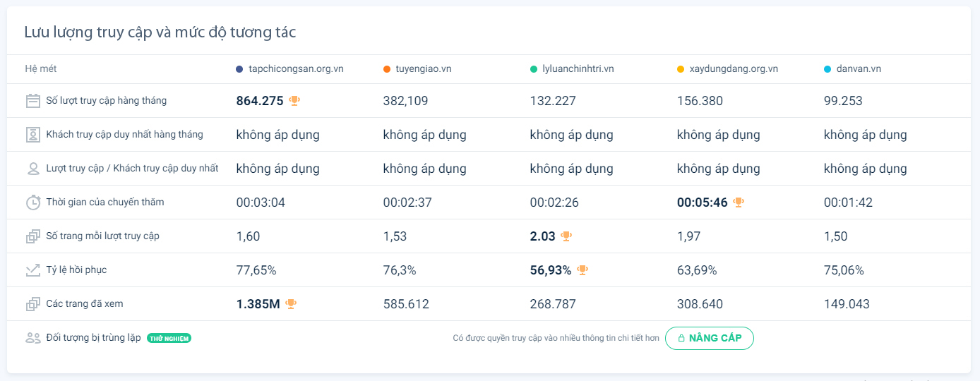The image size is (980, 381).
Task: Click the trophy icon next to 864.275
Action: tap(294, 101)
